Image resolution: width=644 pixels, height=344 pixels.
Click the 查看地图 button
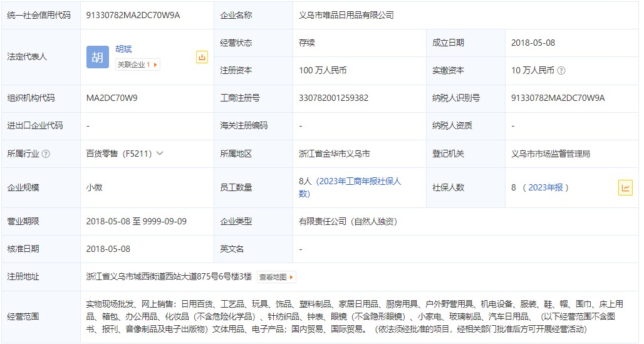pos(276,277)
